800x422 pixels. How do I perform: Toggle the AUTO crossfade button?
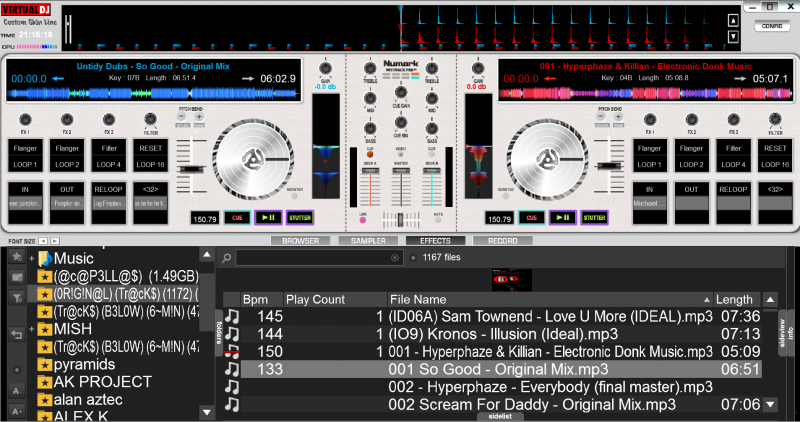(438, 220)
